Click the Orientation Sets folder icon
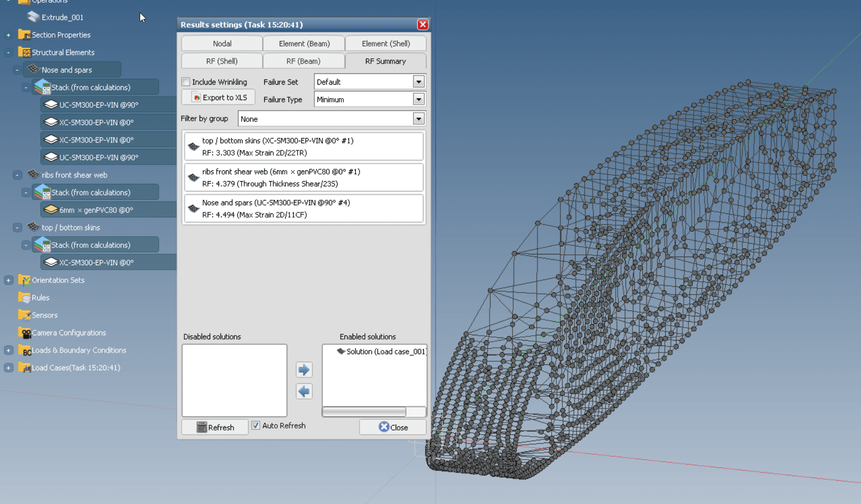This screenshot has width=861, height=504. click(x=24, y=280)
